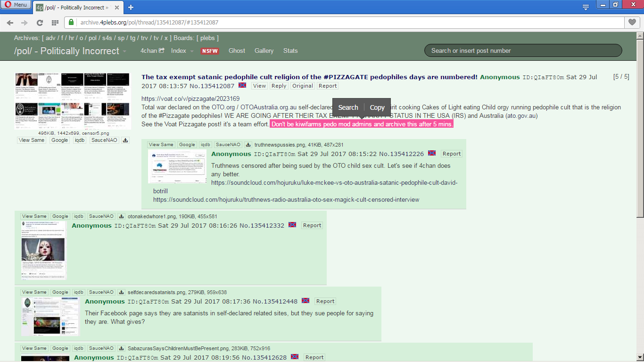
Task: Open otonakedwhore1.png thumbnail
Action: pyautogui.click(x=43, y=250)
